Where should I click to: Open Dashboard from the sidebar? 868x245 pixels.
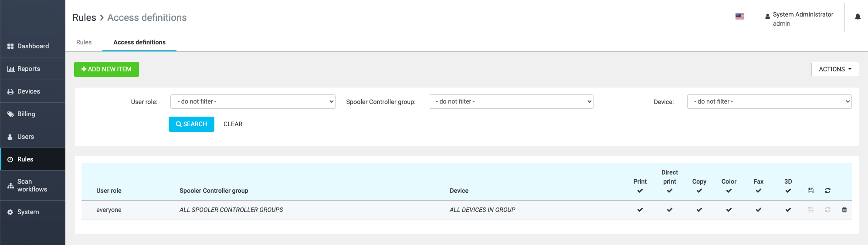coord(33,46)
